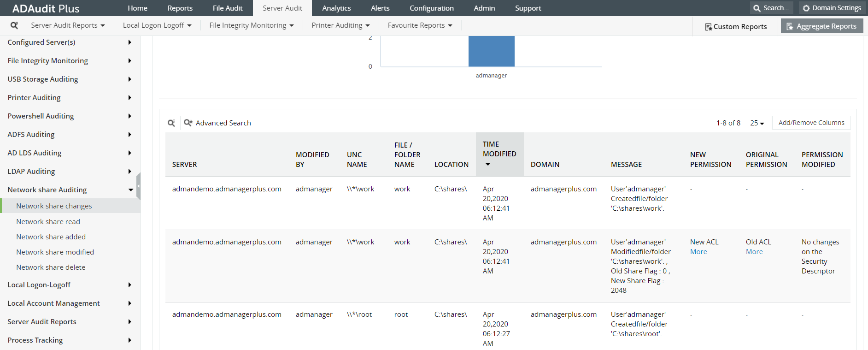Click the Custom Reports icon
The image size is (868, 350).
(708, 27)
